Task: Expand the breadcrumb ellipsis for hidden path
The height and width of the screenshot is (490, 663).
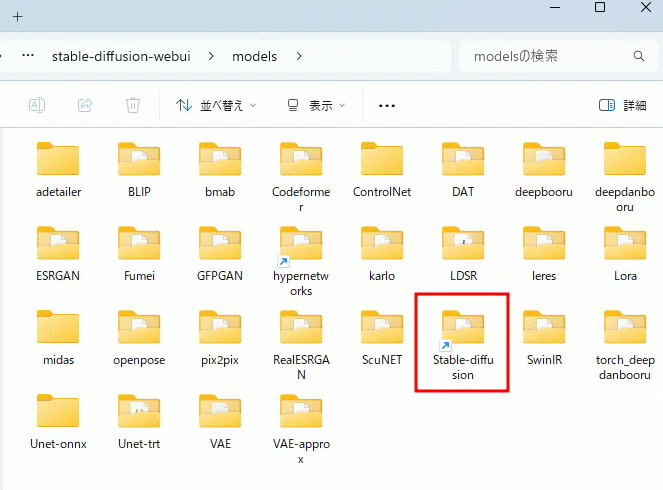Action: coord(28,55)
